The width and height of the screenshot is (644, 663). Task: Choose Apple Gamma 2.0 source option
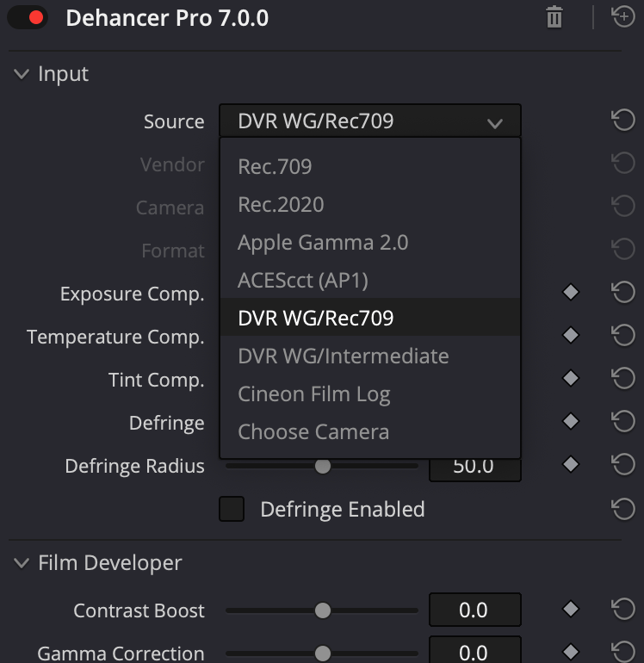(370, 242)
